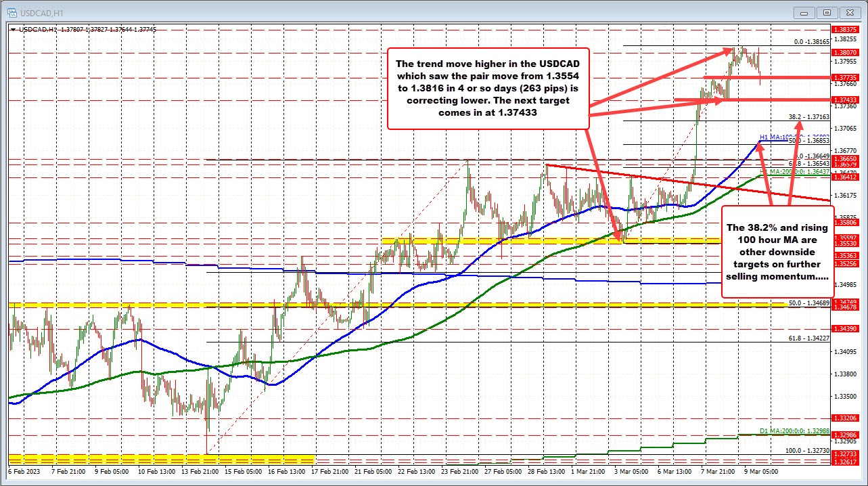
Task: Maximize the USDCAD chart window
Action: [827, 12]
